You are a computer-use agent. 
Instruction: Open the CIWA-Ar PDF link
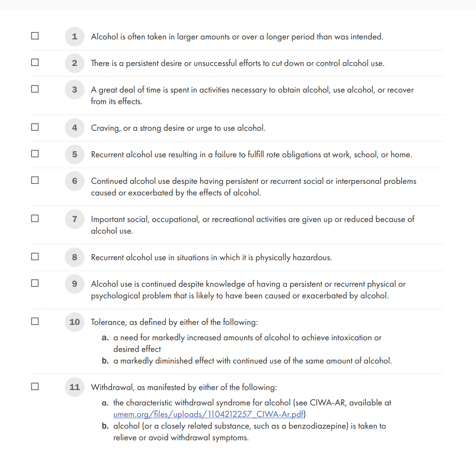(209, 414)
